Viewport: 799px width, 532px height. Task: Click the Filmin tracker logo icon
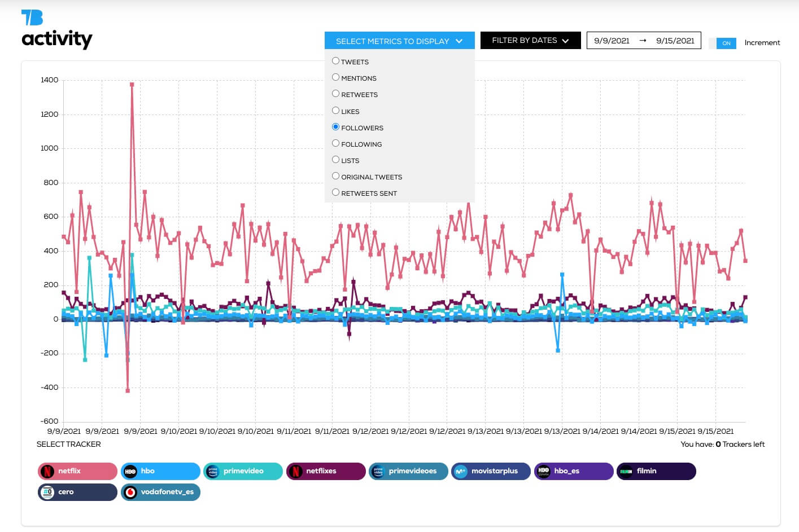pos(626,471)
